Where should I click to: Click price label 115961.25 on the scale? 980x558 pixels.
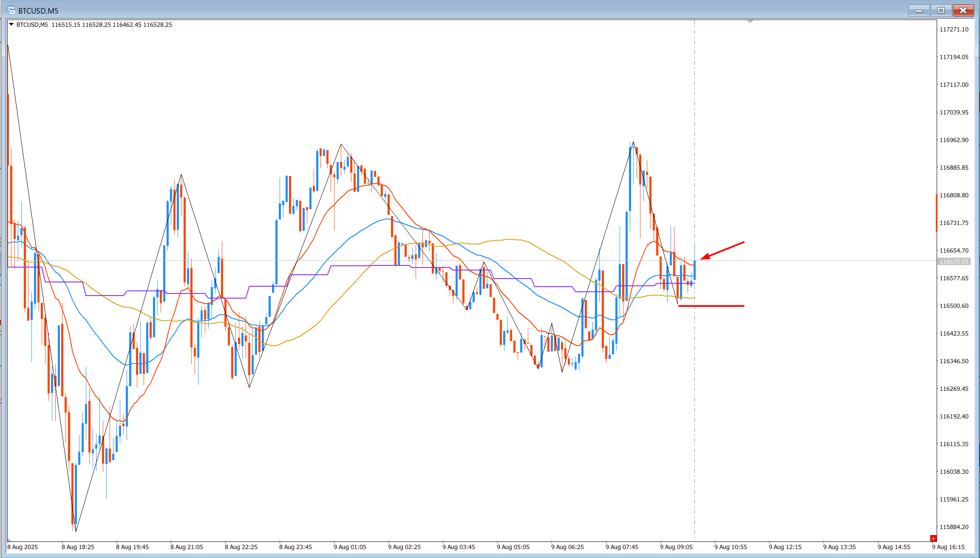[954, 499]
